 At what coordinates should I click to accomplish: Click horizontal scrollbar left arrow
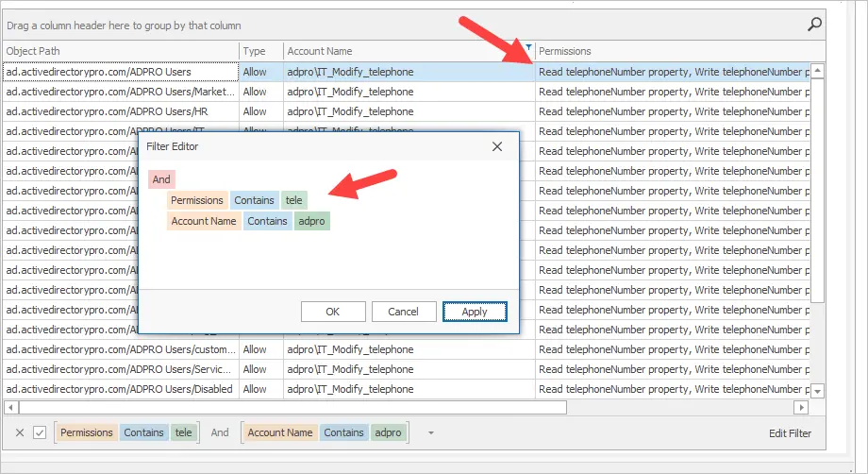(x=10, y=408)
